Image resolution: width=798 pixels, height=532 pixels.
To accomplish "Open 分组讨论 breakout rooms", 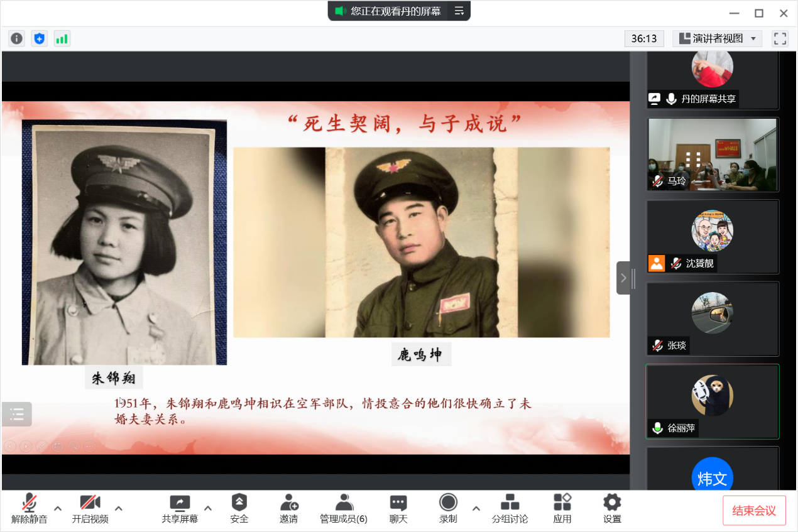I will [x=510, y=508].
